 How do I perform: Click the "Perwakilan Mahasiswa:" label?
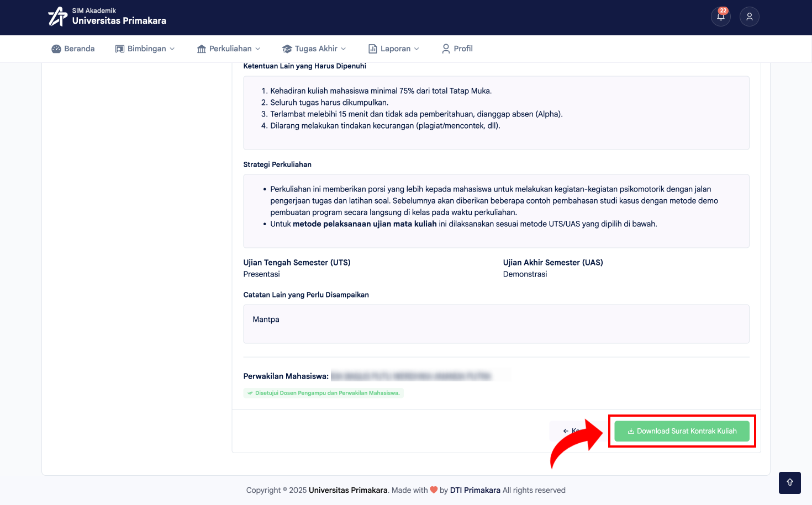coord(286,376)
